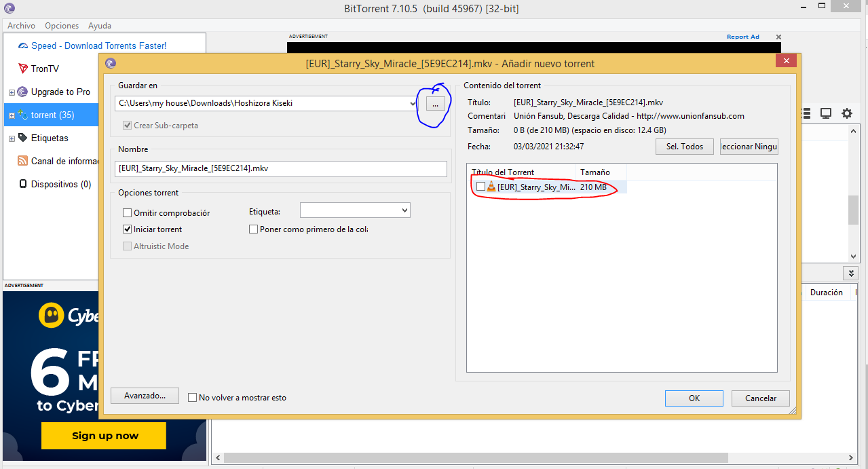Close the advertisement with the X icon
This screenshot has width=868, height=469.
778,37
